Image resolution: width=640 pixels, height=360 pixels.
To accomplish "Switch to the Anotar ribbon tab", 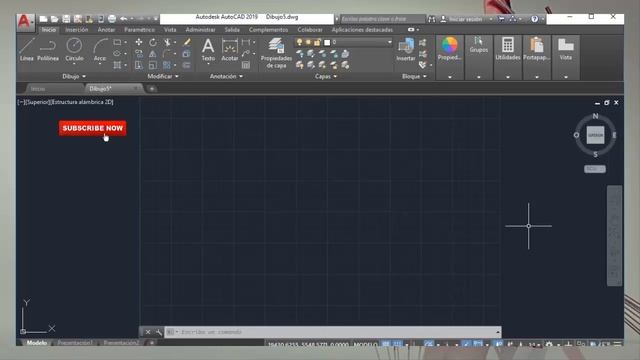I will (106, 30).
